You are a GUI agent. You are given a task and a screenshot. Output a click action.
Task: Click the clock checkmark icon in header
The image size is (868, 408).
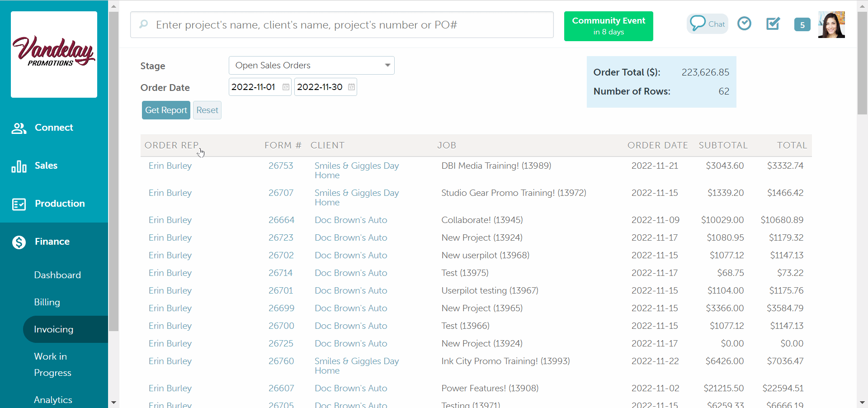pos(744,24)
